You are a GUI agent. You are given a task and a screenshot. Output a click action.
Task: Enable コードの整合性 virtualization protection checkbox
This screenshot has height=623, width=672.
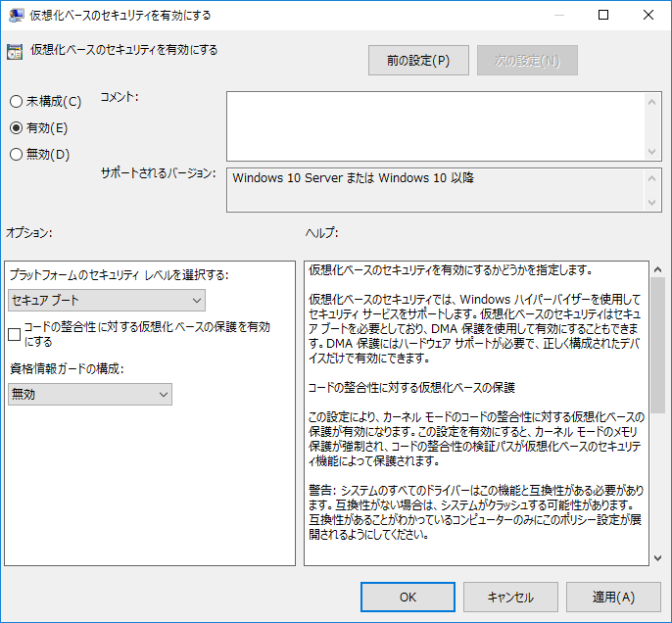14,334
